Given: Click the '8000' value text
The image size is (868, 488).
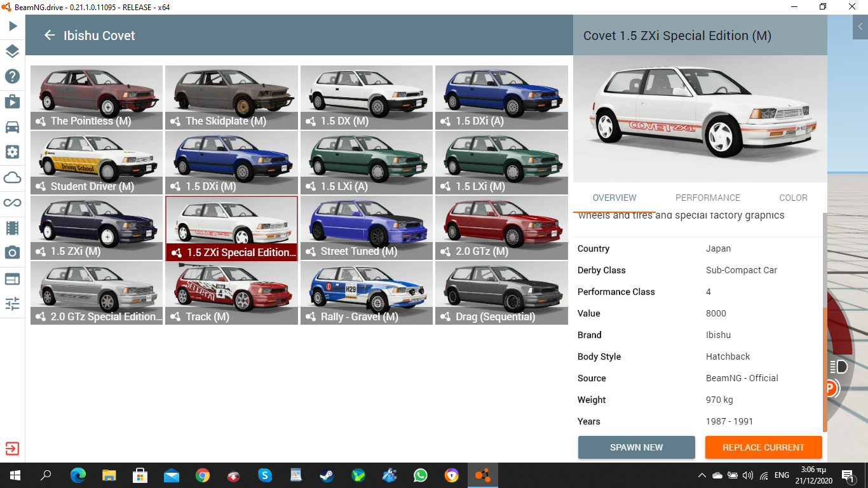Looking at the screenshot, I should [x=715, y=313].
